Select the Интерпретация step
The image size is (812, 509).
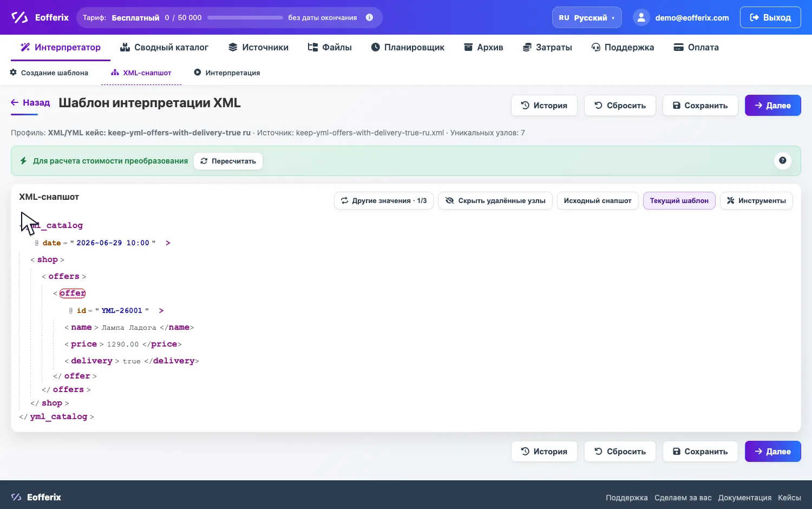point(227,73)
